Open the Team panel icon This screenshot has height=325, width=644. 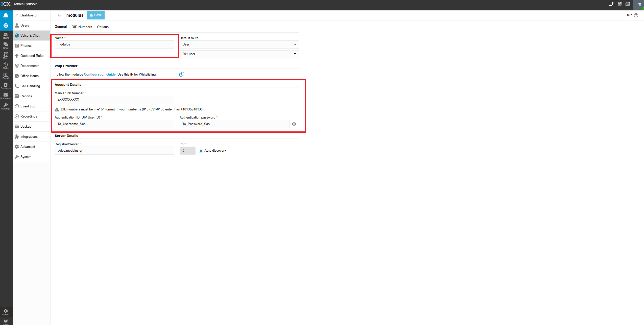click(6, 35)
